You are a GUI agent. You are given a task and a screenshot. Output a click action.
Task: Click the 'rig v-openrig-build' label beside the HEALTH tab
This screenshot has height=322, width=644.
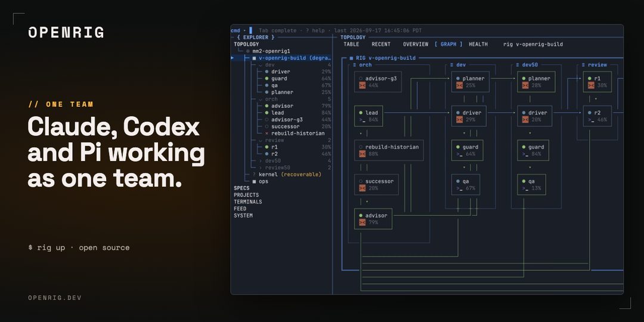533,44
